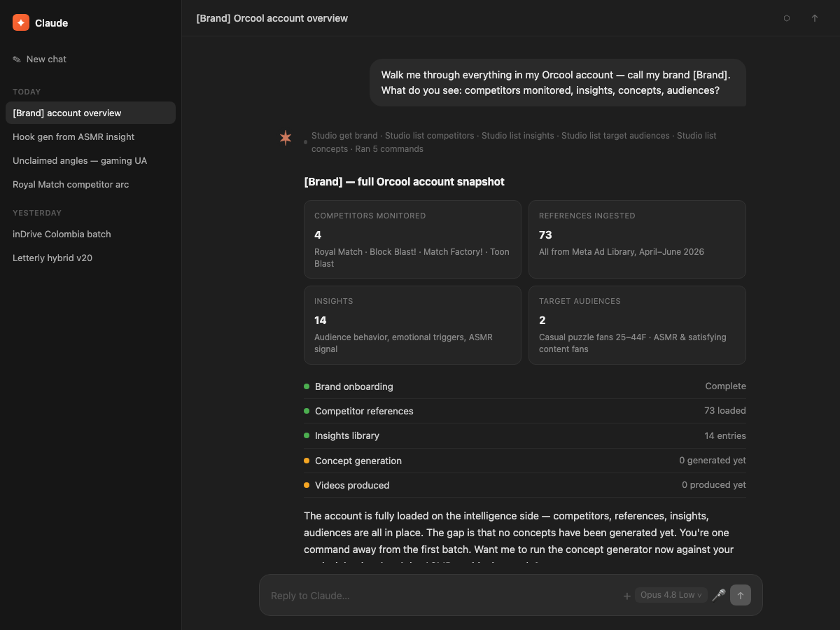Click the chat title '[Brand] Orcool account overview'
This screenshot has width=840, height=630.
point(272,18)
